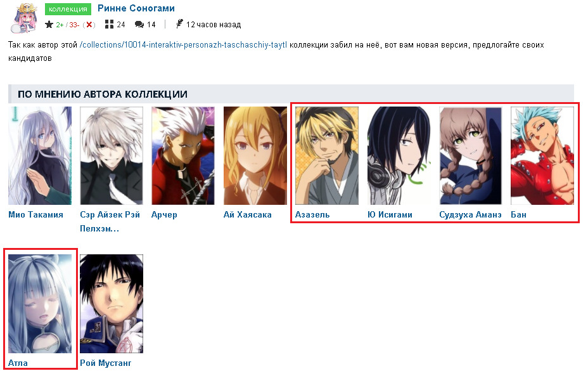Click the red X vote icon
This screenshot has height=371, width=588.
pyautogui.click(x=89, y=25)
